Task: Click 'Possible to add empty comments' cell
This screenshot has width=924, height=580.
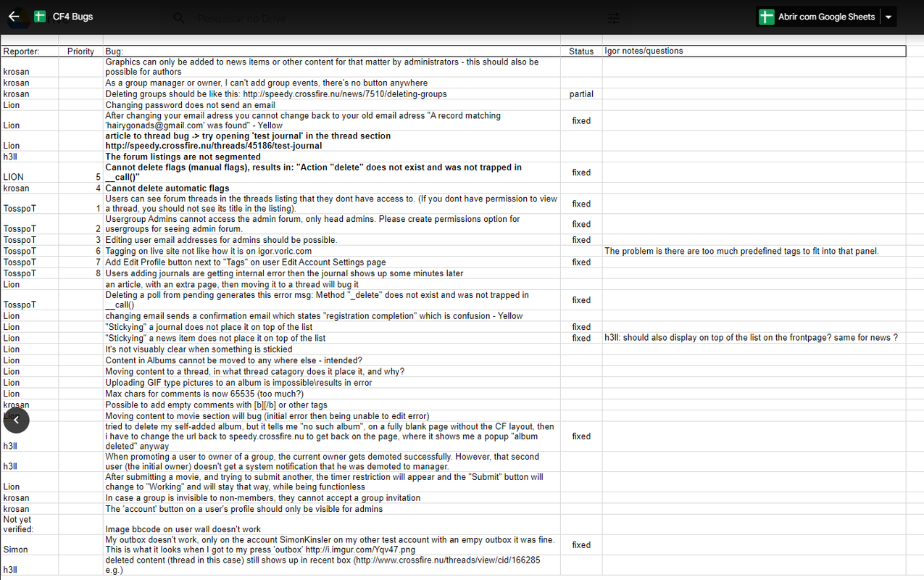Action: [x=332, y=405]
